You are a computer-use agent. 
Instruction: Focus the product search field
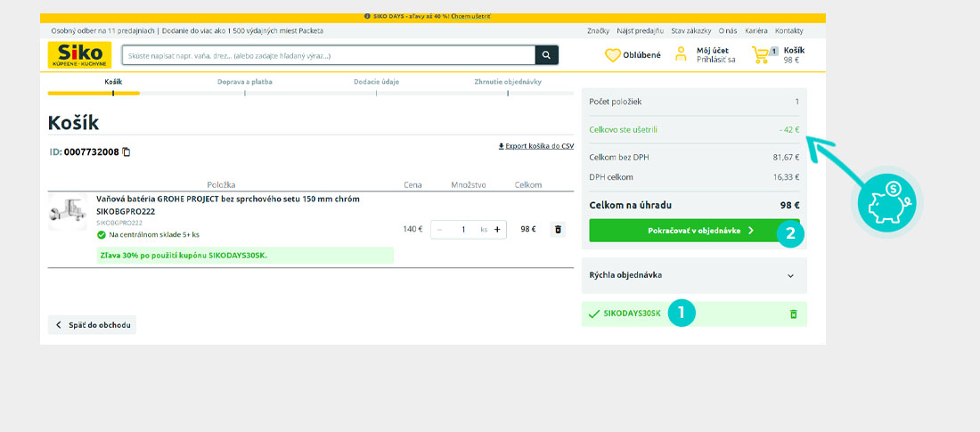coord(329,55)
